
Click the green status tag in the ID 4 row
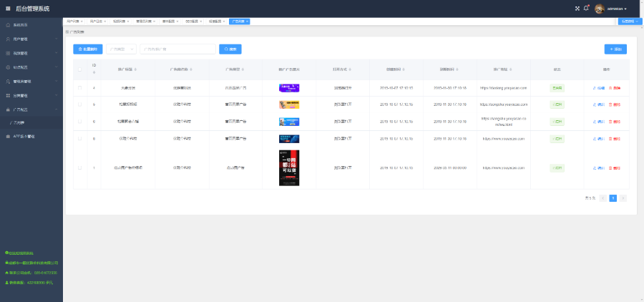(x=557, y=88)
